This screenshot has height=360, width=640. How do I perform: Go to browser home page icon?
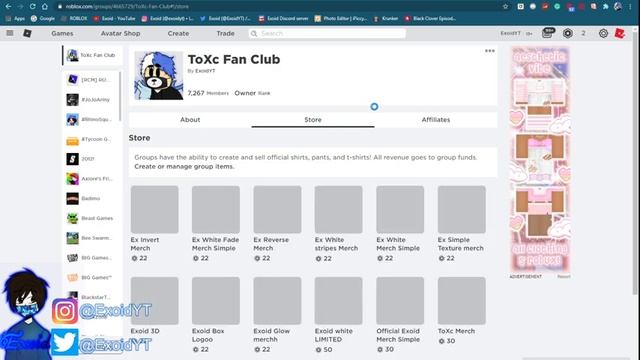coord(44,7)
